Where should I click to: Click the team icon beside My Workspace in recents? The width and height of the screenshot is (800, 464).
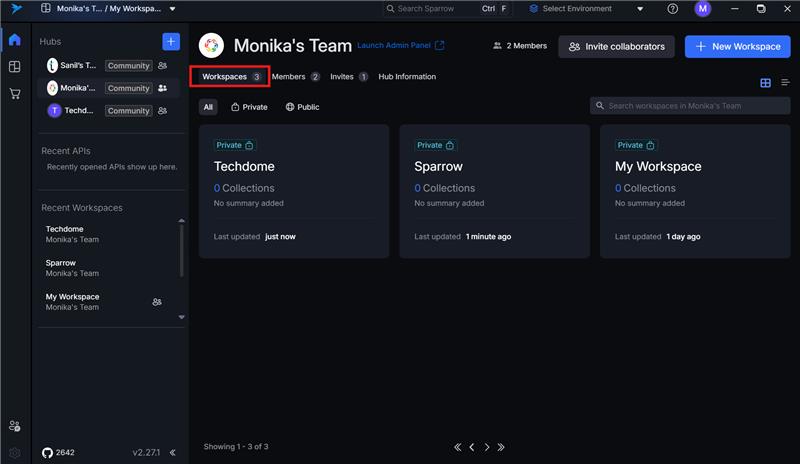coord(157,302)
